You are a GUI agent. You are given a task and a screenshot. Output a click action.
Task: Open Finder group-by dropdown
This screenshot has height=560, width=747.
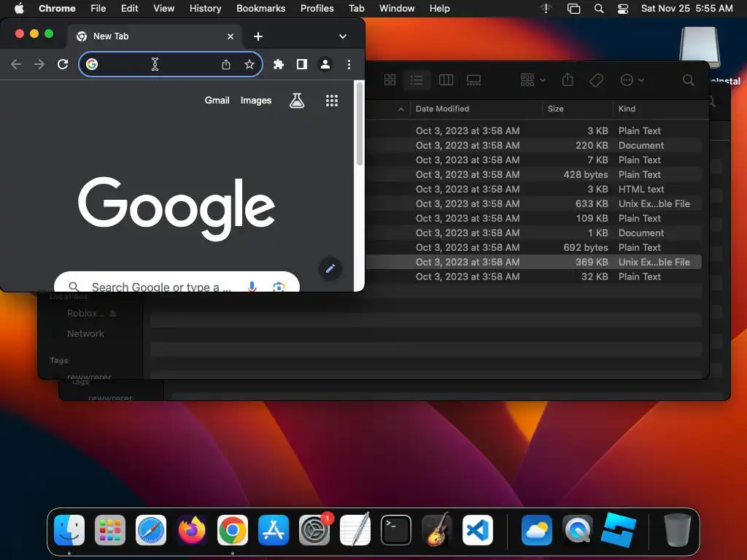pyautogui.click(x=533, y=80)
